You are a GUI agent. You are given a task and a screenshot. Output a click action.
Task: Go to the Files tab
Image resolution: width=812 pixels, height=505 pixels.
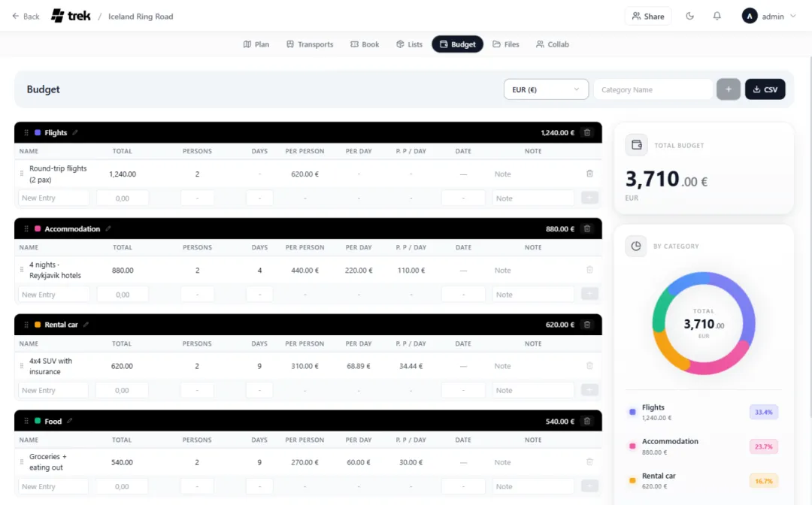point(505,44)
